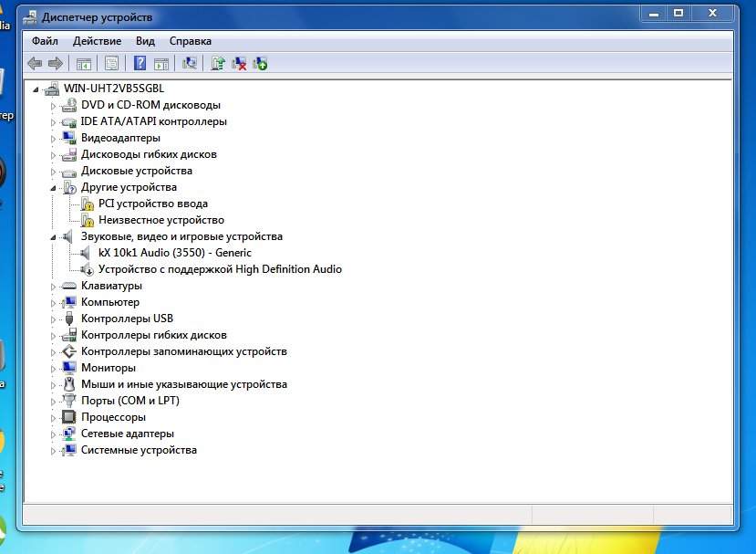The height and width of the screenshot is (554, 756).
Task: Click the blue question mark Help icon
Action: [x=140, y=63]
